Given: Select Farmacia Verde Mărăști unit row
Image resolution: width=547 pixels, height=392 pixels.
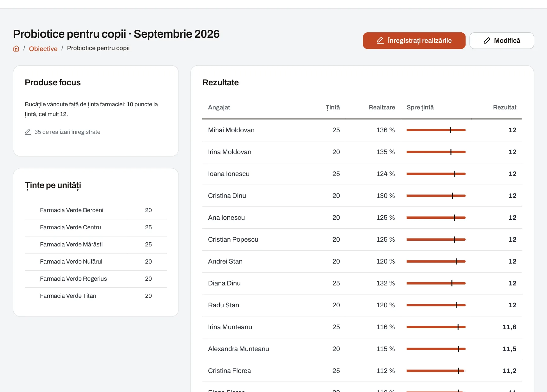Looking at the screenshot, I should coord(96,245).
